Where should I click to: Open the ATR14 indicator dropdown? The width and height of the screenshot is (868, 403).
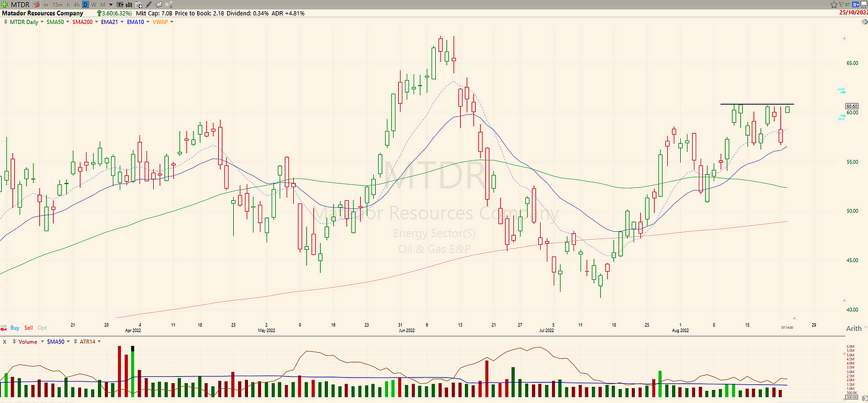pyautogui.click(x=99, y=341)
